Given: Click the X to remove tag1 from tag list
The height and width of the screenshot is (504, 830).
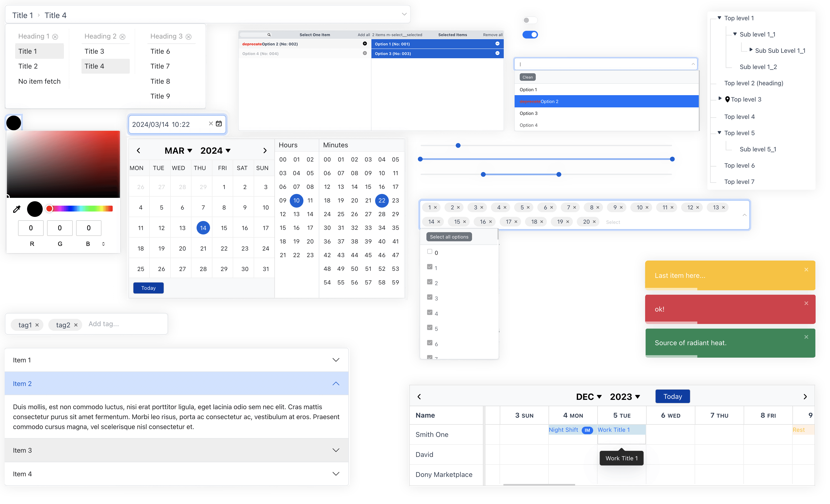Looking at the screenshot, I should (x=37, y=324).
